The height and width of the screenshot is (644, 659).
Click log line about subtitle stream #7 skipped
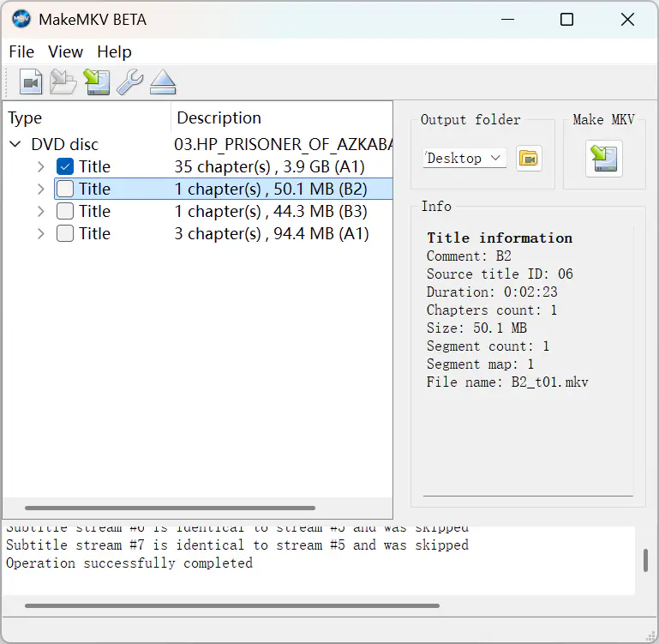point(237,545)
